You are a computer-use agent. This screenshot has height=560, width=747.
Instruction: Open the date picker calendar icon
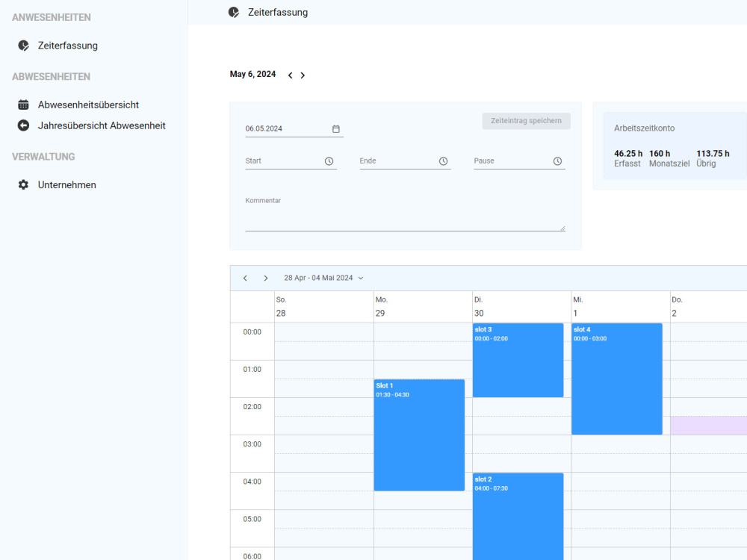click(x=336, y=129)
